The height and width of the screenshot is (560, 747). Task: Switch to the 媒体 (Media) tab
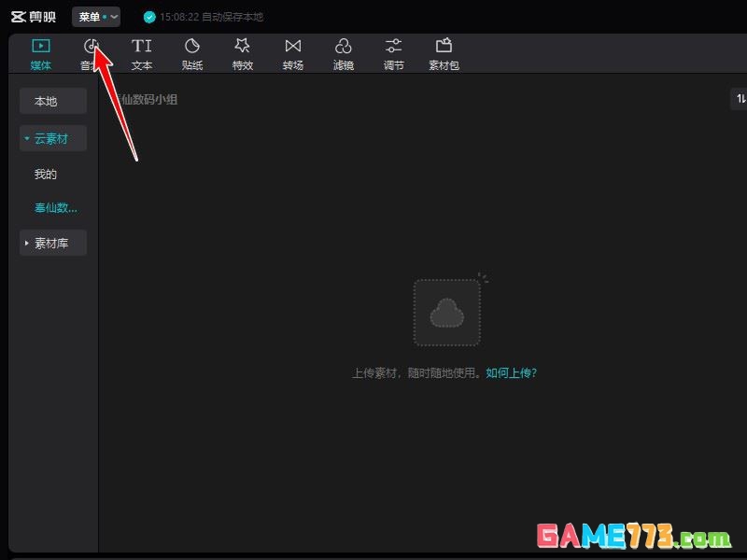pyautogui.click(x=40, y=53)
